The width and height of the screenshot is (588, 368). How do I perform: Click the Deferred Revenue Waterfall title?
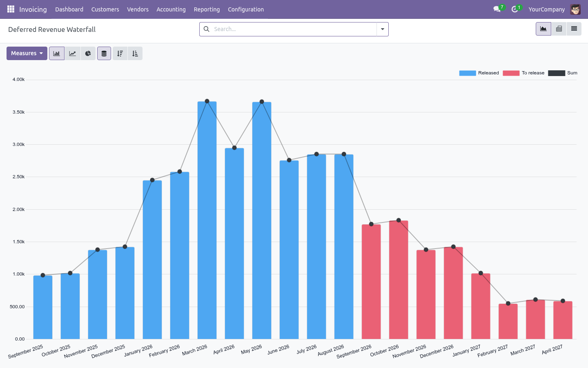52,29
